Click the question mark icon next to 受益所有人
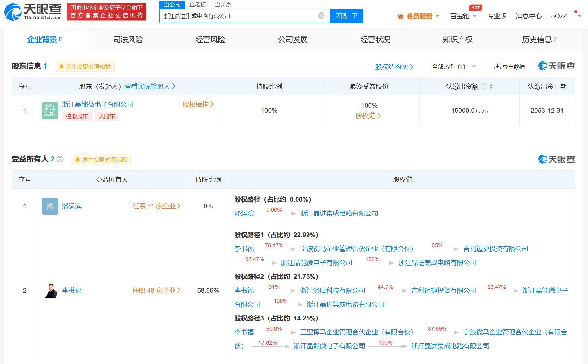The height and width of the screenshot is (364, 588). tap(60, 159)
